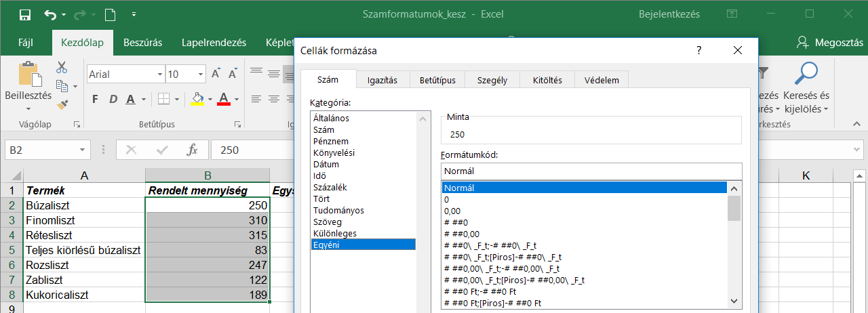Screen dimensions: 868x313
Task: Choose the 0,00 format code
Action: (585, 211)
